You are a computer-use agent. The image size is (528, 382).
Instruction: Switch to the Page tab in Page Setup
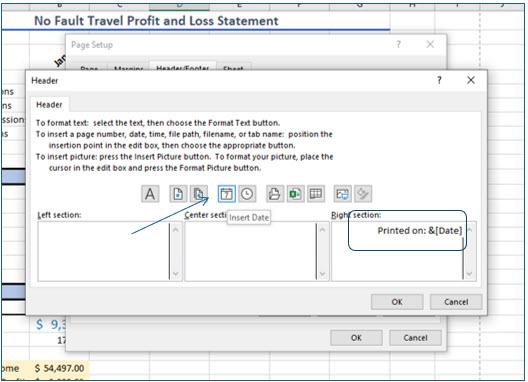click(x=89, y=67)
